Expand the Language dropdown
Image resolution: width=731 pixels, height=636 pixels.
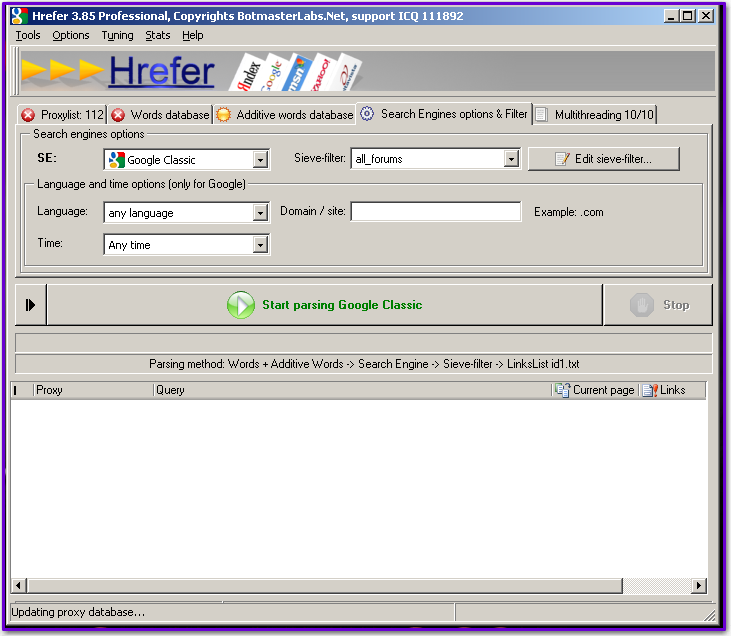click(x=260, y=213)
